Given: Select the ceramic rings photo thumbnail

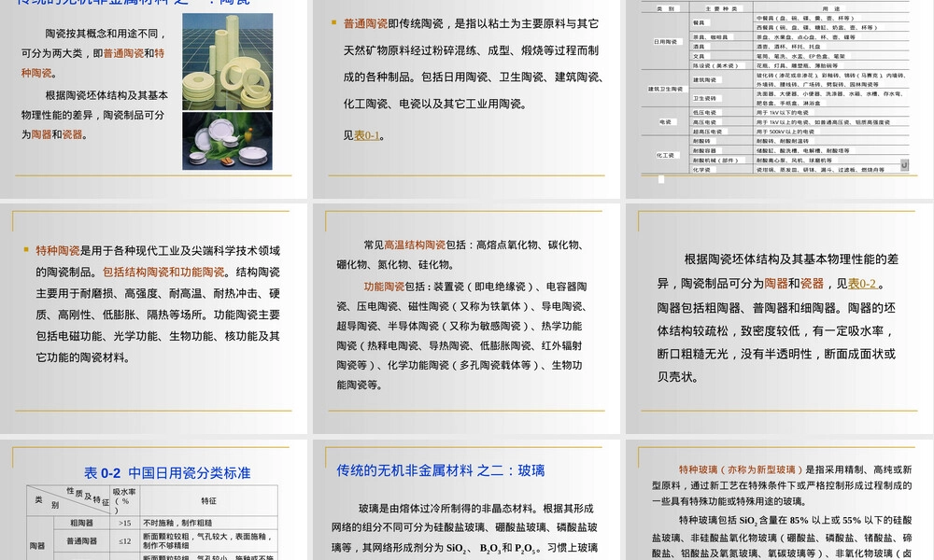Looking at the screenshot, I should point(228,62).
